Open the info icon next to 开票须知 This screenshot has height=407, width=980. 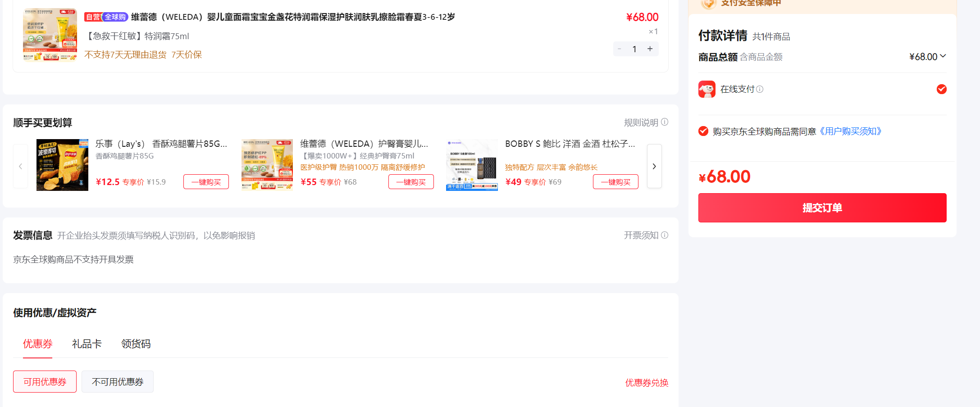tap(665, 235)
